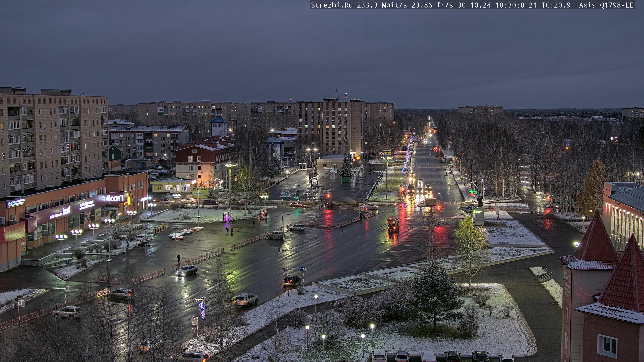The height and width of the screenshot is (362, 644).
Task: Click the '30.10.24' date stamp
Action: pos(474,5)
